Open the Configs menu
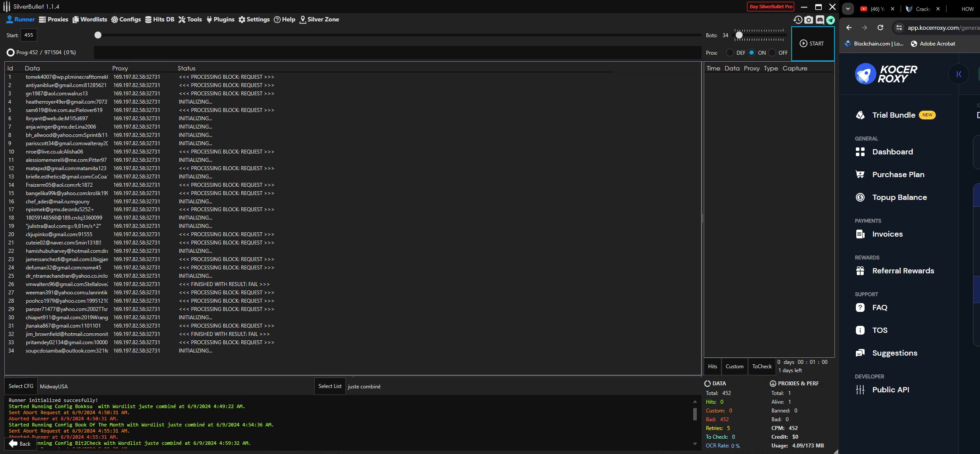 126,19
